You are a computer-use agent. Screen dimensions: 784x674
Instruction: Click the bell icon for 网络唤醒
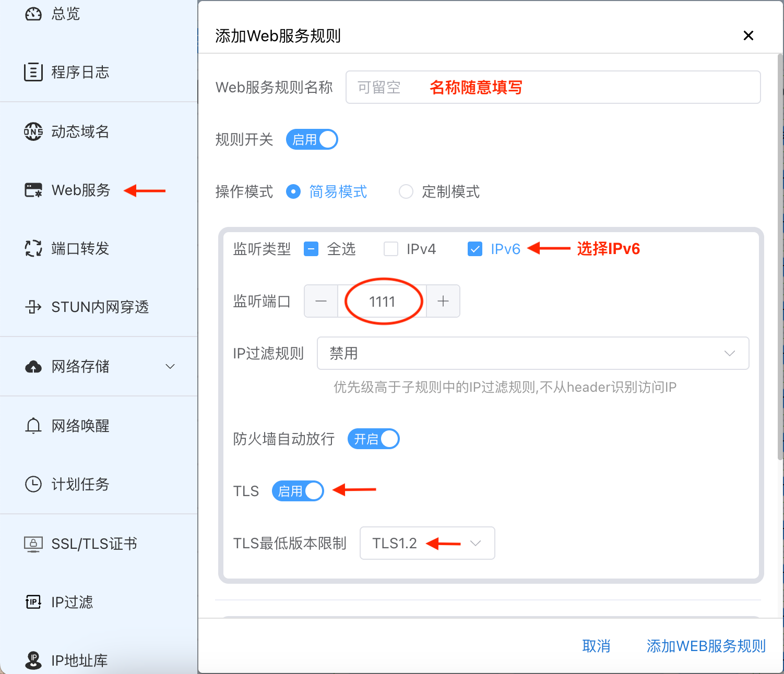click(33, 426)
